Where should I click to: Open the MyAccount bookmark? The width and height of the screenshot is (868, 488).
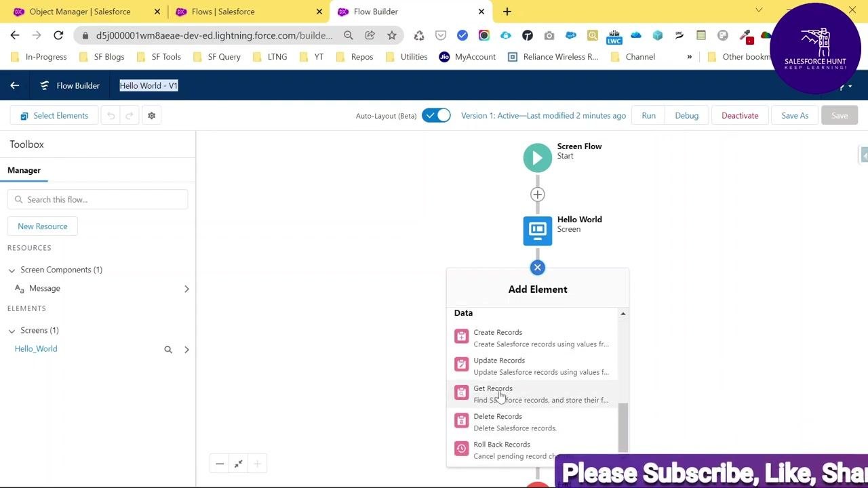click(467, 57)
